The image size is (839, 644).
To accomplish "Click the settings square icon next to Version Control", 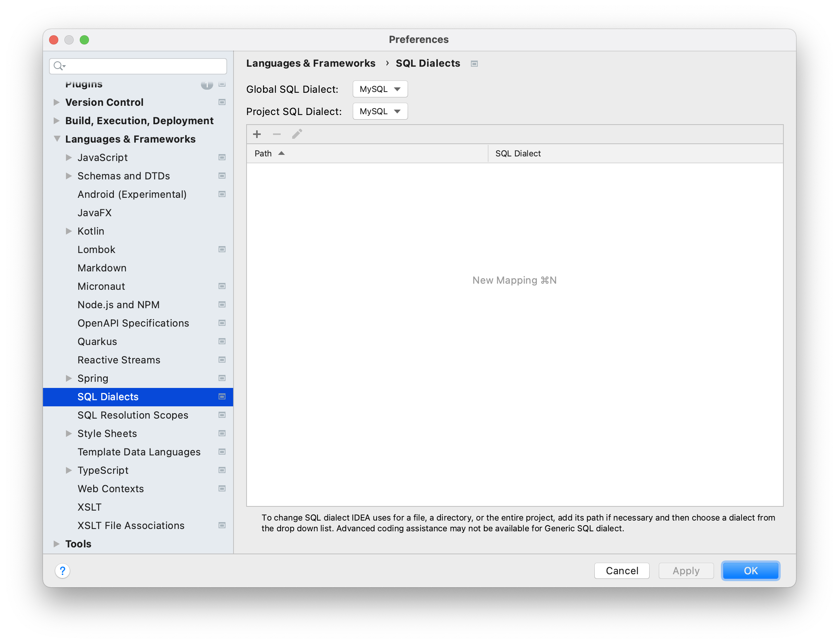I will [x=222, y=102].
